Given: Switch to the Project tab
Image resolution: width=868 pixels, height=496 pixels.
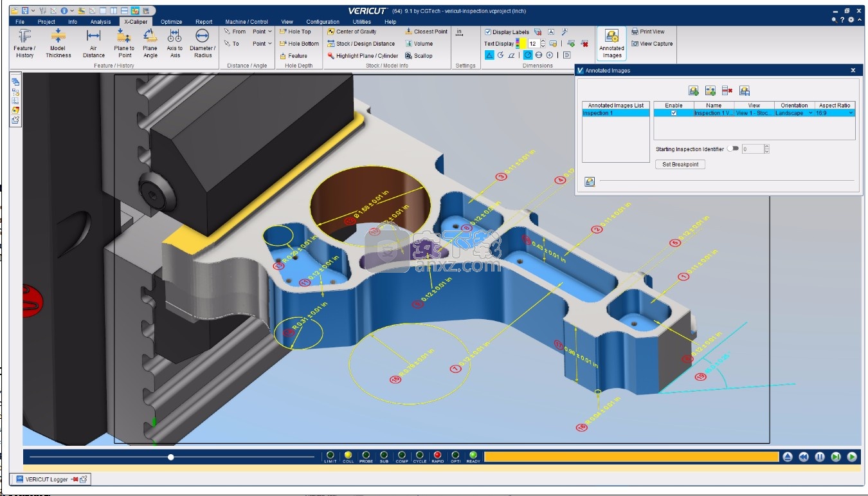Looking at the screenshot, I should point(46,22).
